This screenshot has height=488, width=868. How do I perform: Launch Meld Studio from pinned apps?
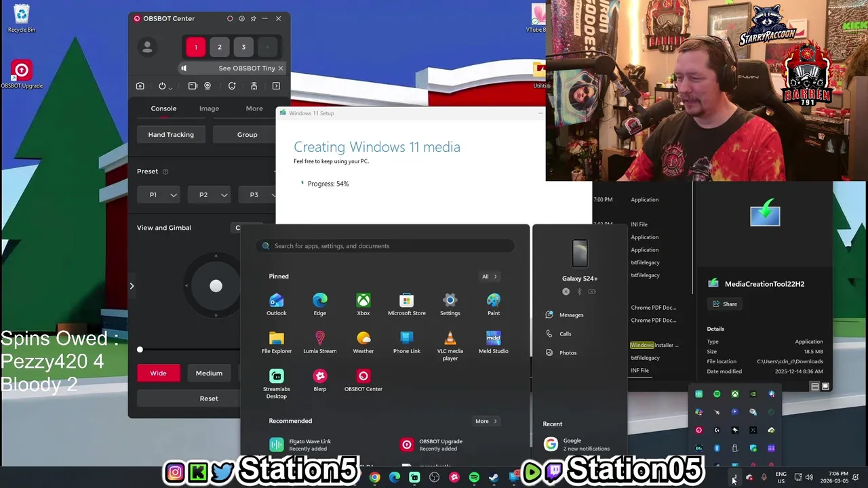point(494,342)
